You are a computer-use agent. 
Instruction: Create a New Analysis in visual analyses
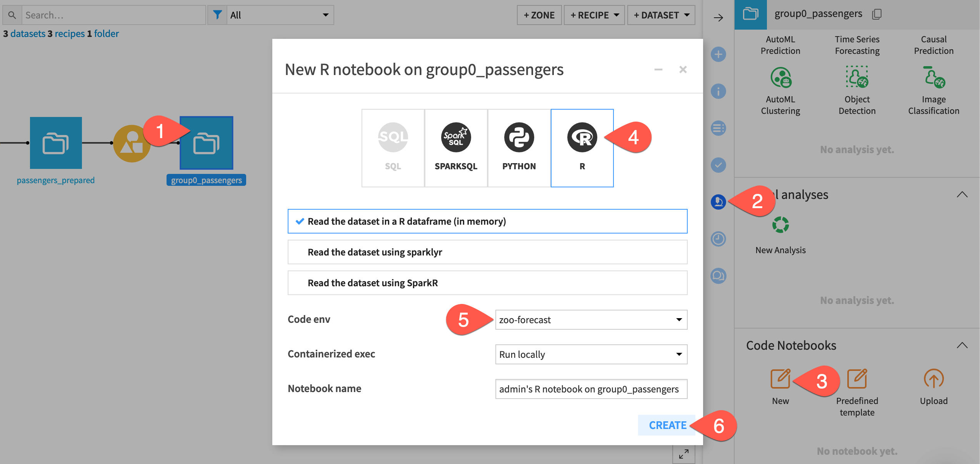pos(780,235)
